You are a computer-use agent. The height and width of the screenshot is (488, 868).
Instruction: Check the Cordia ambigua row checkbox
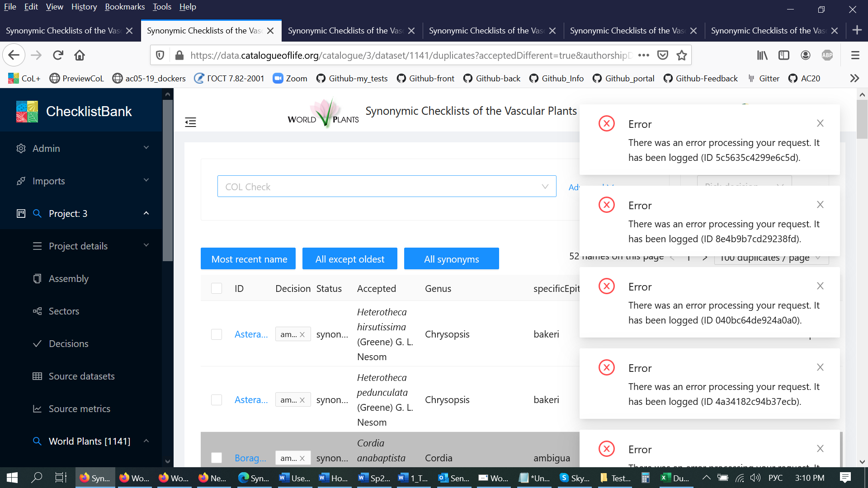(217, 458)
